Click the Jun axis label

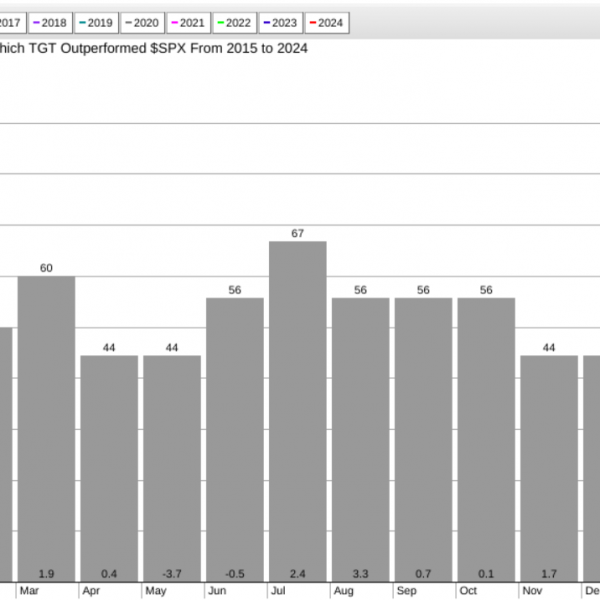[x=217, y=591]
